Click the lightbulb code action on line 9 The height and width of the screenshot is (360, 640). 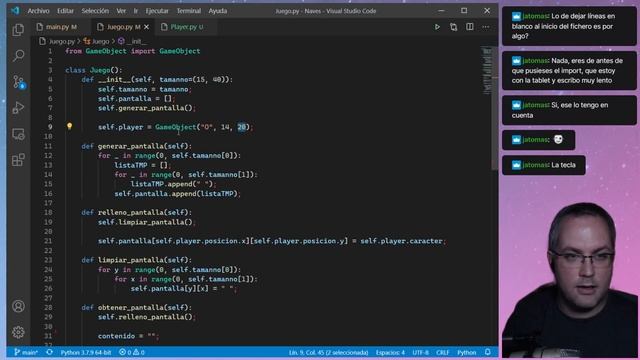pos(69,127)
